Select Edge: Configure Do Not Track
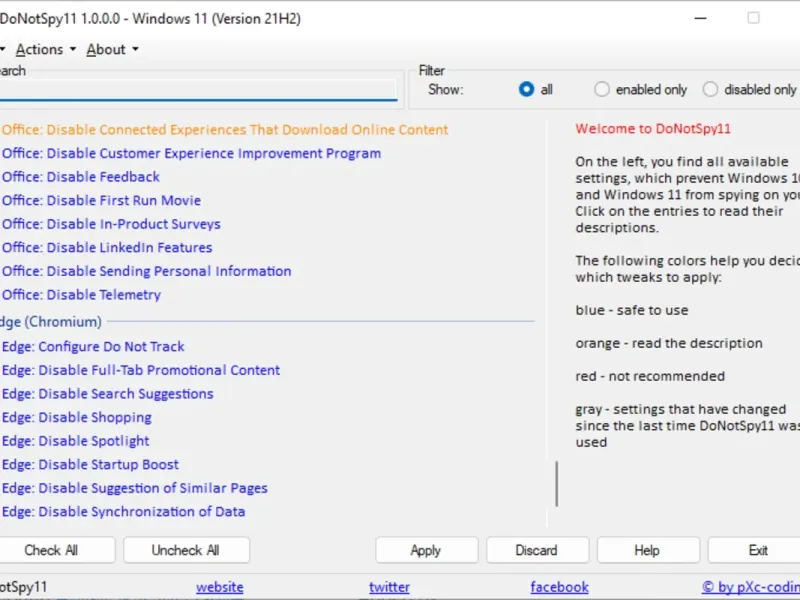 93,346
